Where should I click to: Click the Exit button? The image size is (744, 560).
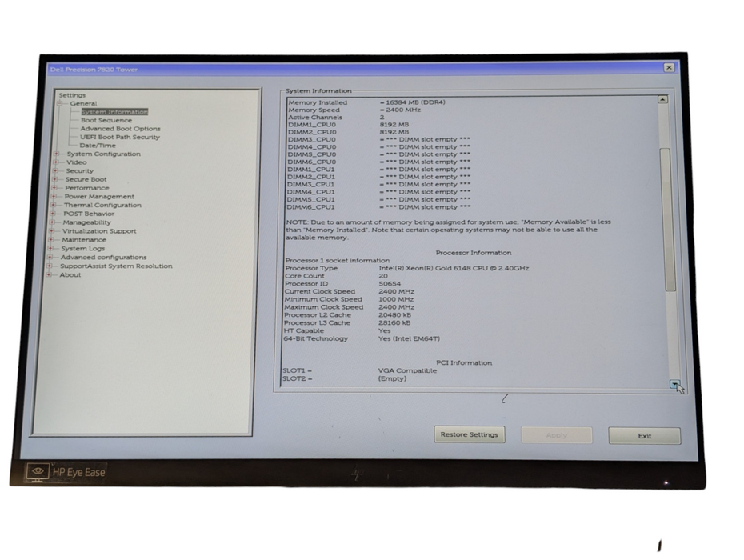645,436
